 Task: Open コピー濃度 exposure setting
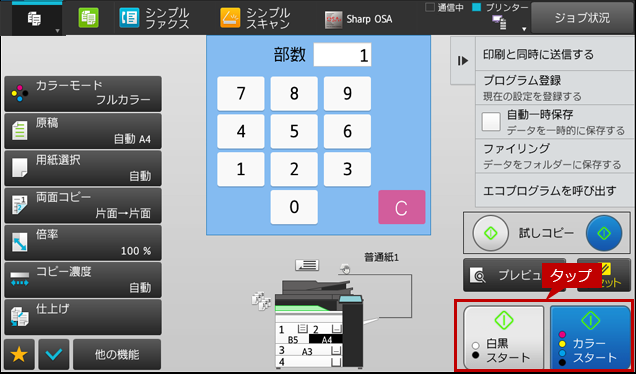pos(83,280)
